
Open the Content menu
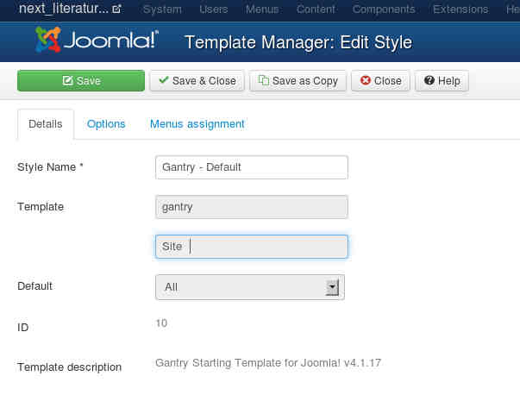point(316,9)
